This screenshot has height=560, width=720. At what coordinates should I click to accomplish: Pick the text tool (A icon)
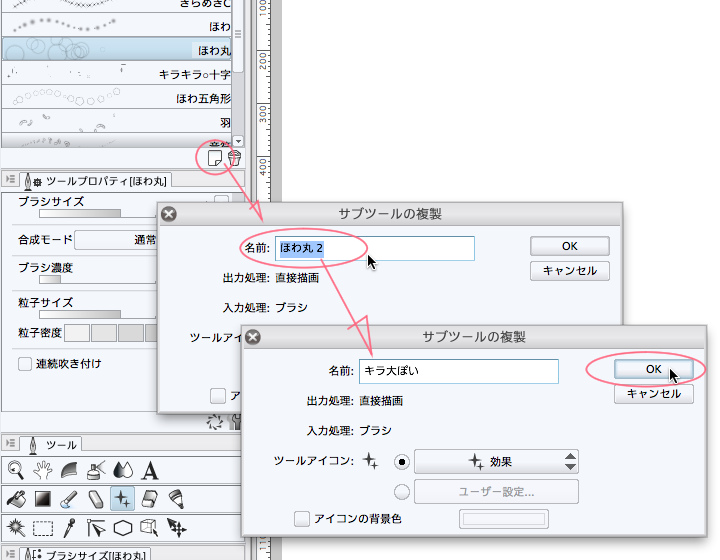pyautogui.click(x=151, y=469)
